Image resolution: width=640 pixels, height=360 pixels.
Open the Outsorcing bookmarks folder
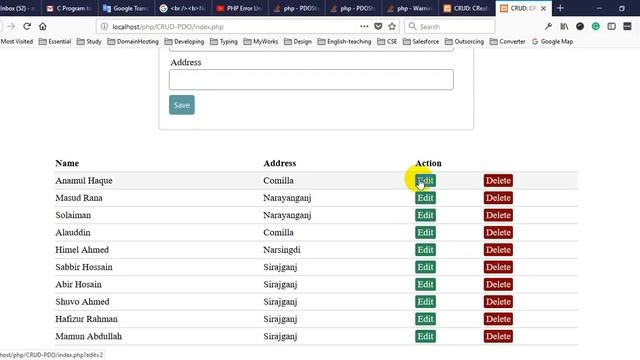point(464,42)
